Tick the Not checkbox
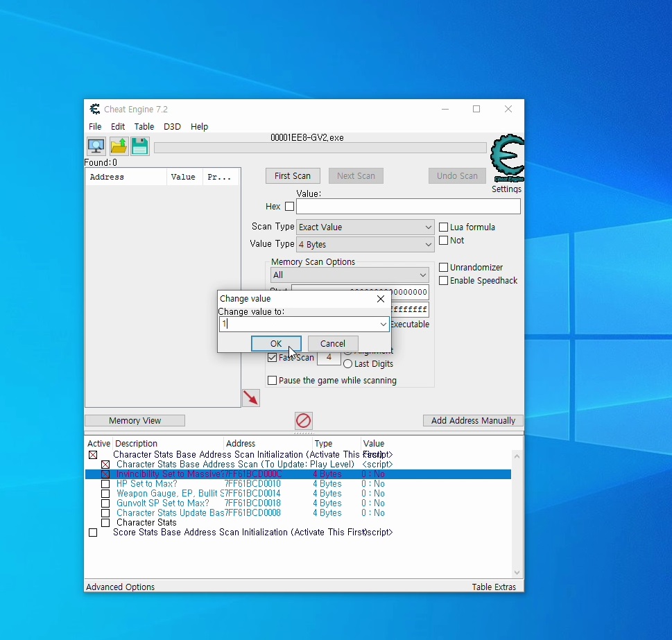672x640 pixels. (444, 241)
